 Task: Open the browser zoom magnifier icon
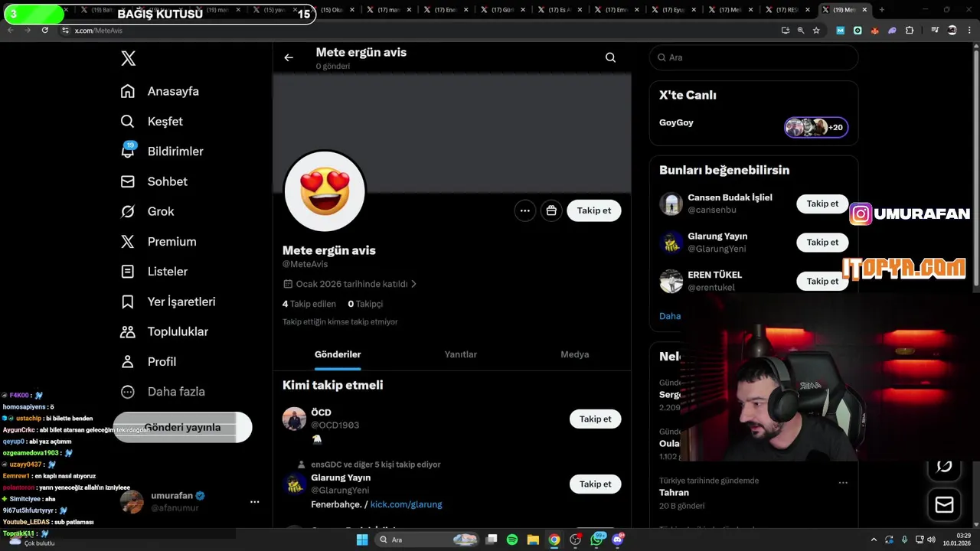point(801,31)
